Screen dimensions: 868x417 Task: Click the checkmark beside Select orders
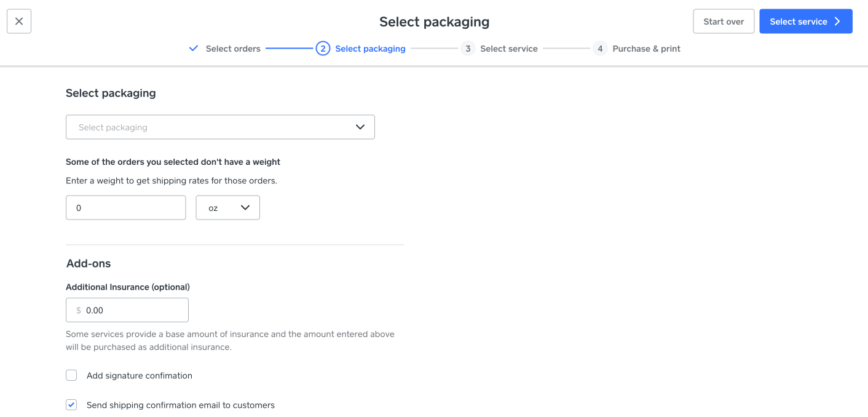[x=194, y=48]
